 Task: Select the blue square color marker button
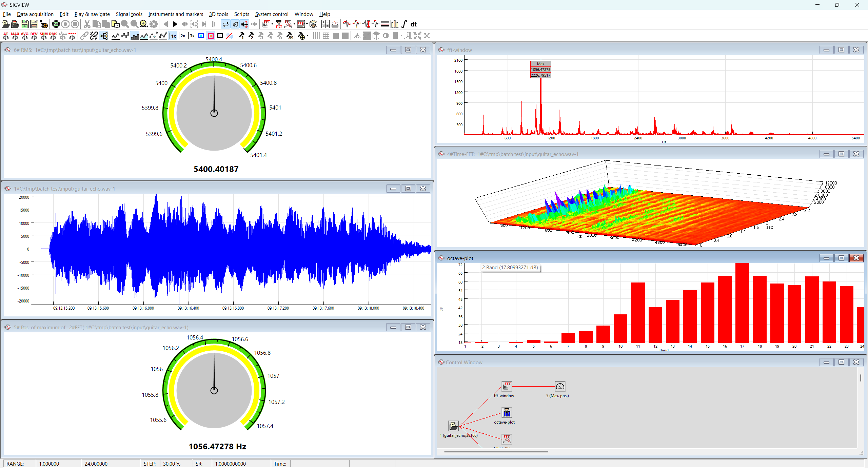[201, 36]
